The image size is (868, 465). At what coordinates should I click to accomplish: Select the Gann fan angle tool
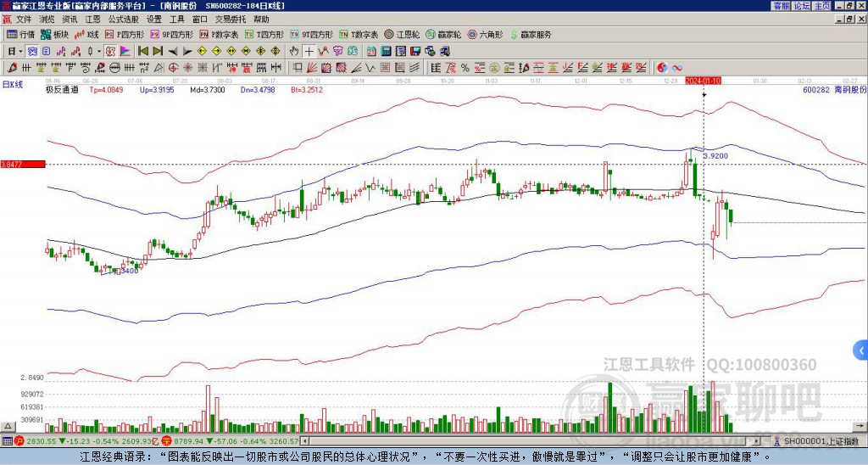point(312,68)
